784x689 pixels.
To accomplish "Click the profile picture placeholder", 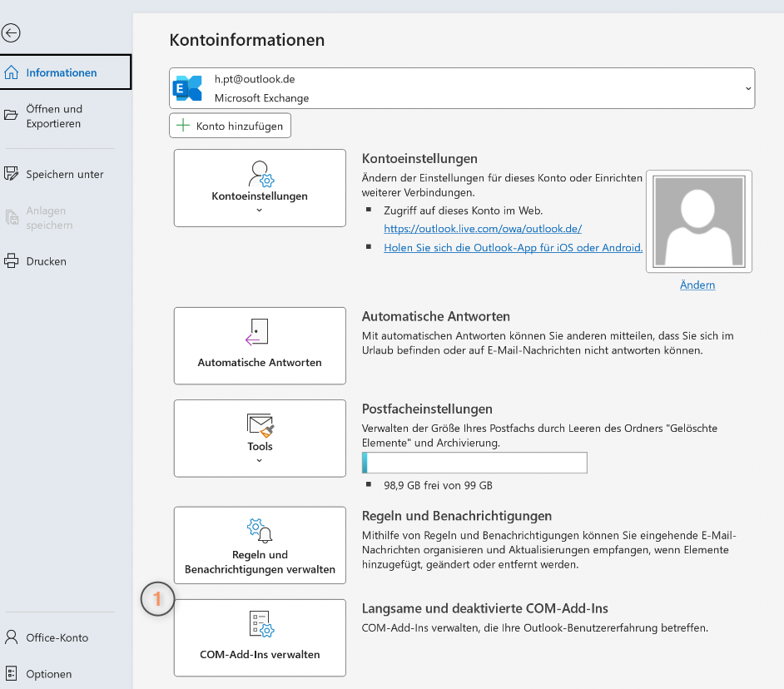I will tap(699, 221).
